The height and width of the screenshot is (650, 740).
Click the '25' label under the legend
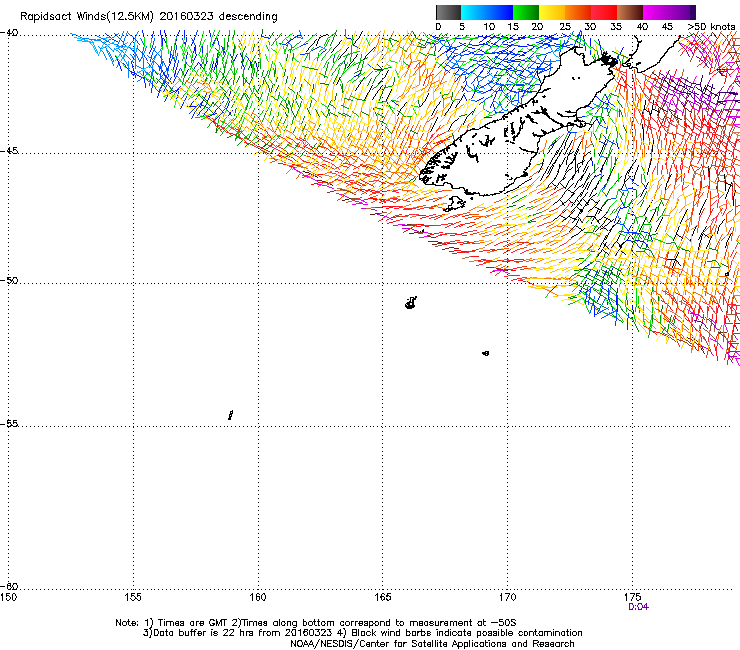click(565, 27)
